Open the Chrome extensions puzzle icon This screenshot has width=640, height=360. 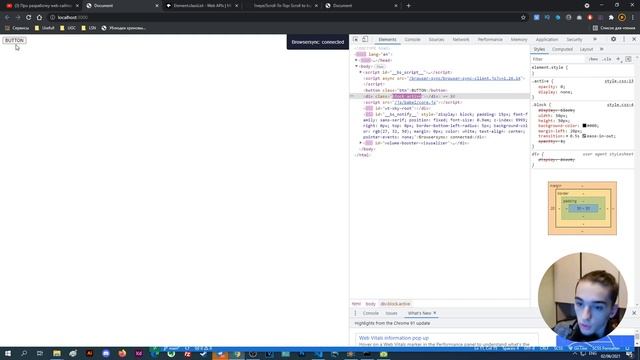pos(611,18)
